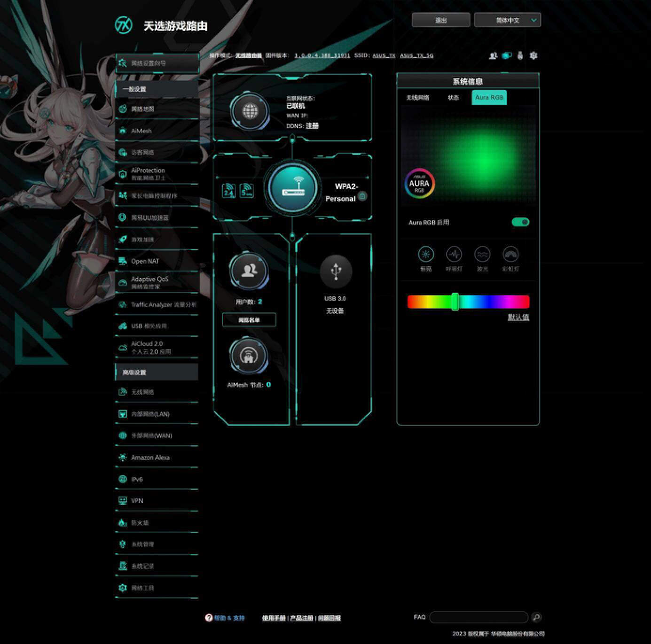This screenshot has height=644, width=651.
Task: Open the 产品注册 link
Action: pos(302,618)
